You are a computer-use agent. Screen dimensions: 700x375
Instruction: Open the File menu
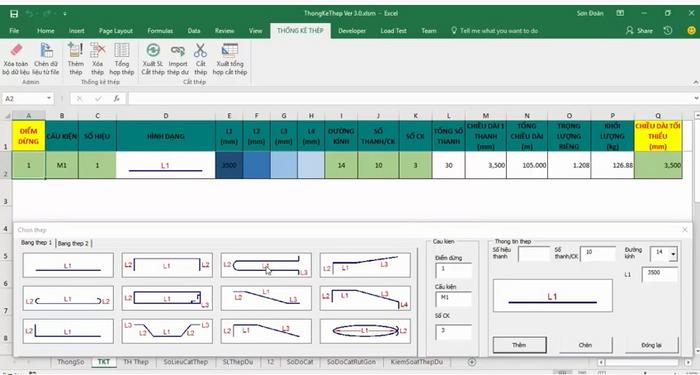(14, 31)
